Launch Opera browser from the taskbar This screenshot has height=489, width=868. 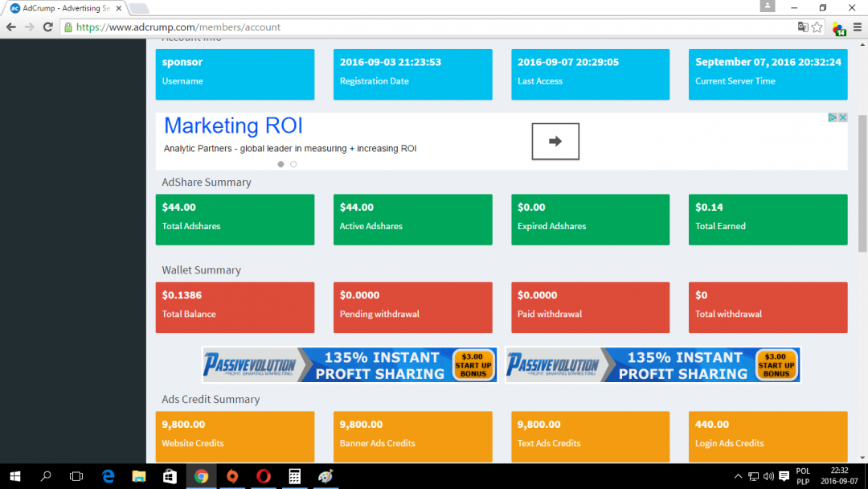tap(264, 476)
